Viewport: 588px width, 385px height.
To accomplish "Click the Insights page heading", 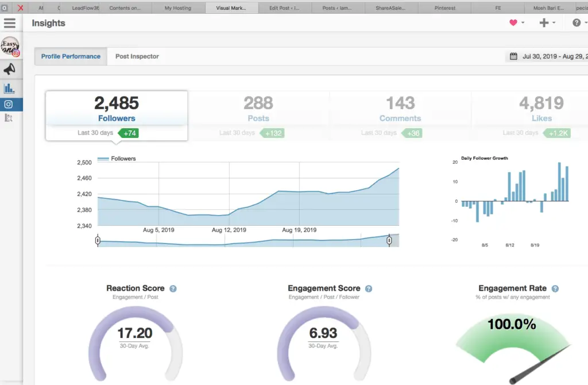I will click(x=48, y=23).
